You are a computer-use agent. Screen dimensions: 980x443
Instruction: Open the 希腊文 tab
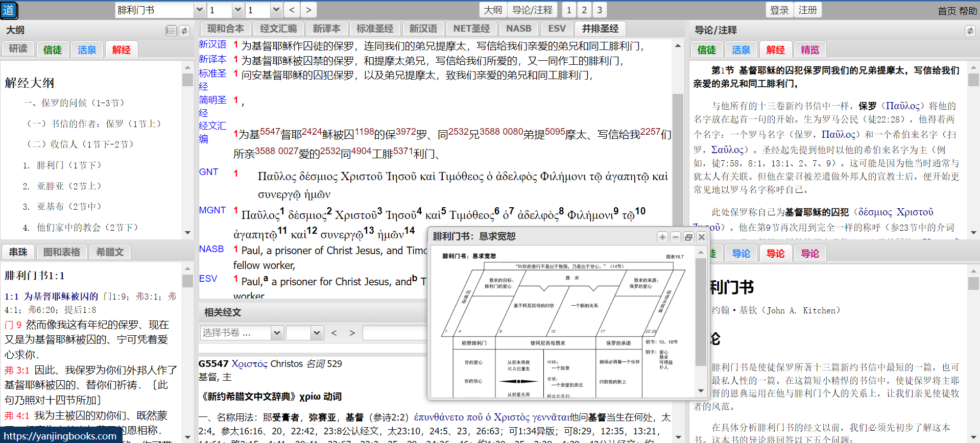click(x=110, y=252)
